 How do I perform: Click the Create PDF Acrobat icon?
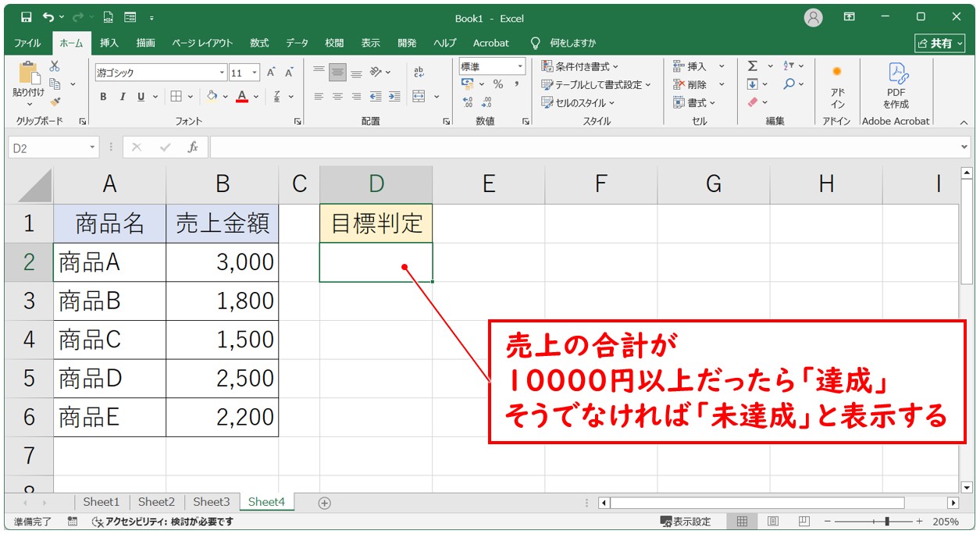[x=896, y=85]
